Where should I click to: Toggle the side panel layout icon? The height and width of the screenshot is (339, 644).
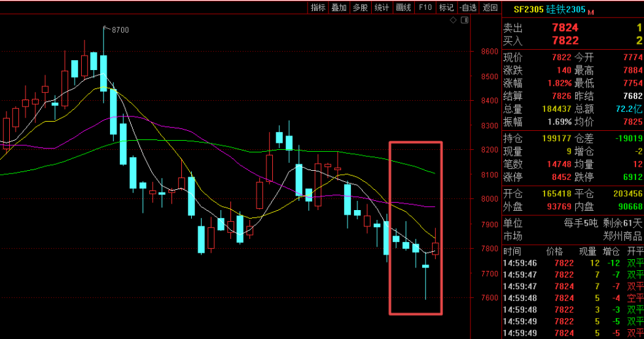pos(464,20)
